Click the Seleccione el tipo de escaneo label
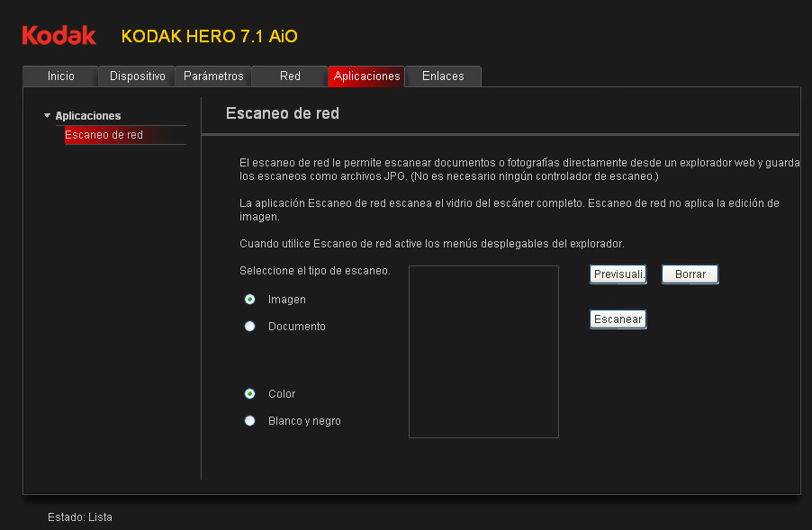This screenshot has width=812, height=530. [x=315, y=271]
